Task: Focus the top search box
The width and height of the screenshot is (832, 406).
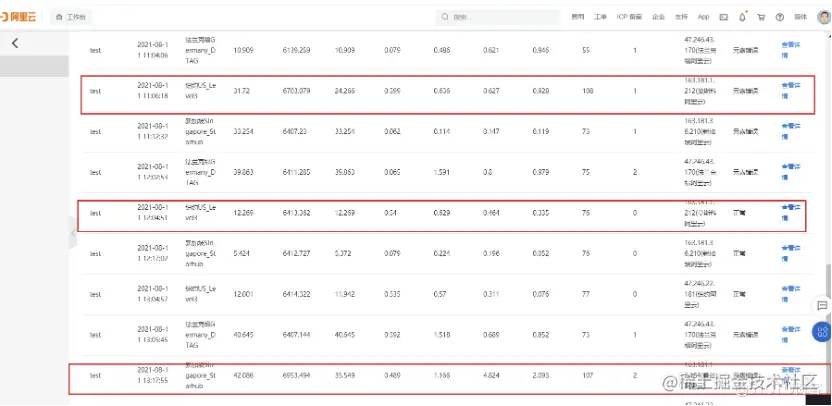Action: point(498,17)
